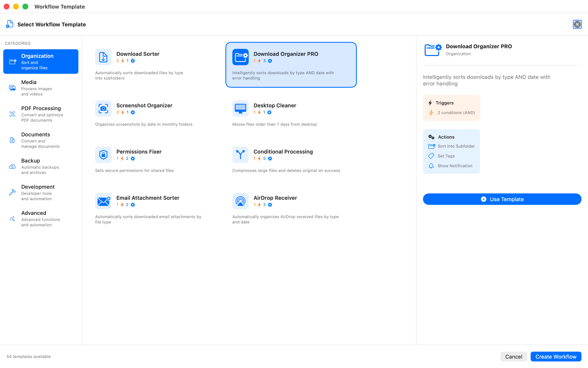Viewport: 588px width, 368px height.
Task: Click the Actions heading in details panel
Action: 446,137
